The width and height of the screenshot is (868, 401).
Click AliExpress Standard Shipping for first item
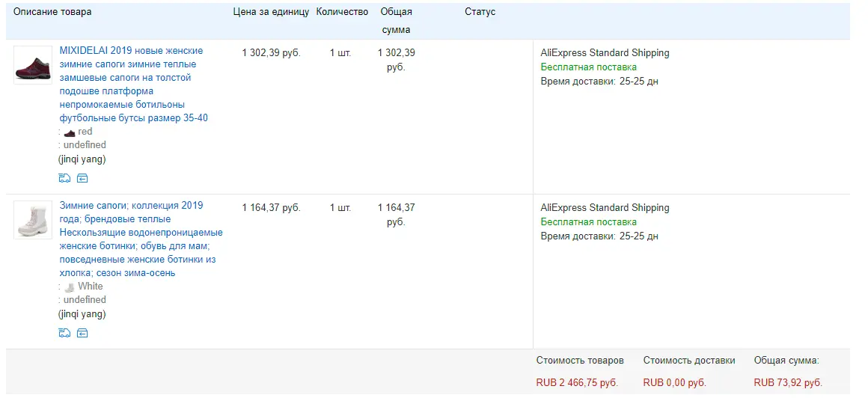605,53
